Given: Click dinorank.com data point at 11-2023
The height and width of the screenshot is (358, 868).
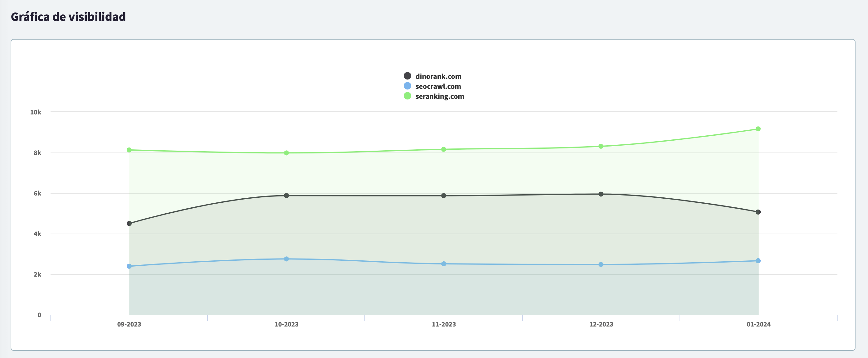Looking at the screenshot, I should 444,196.
